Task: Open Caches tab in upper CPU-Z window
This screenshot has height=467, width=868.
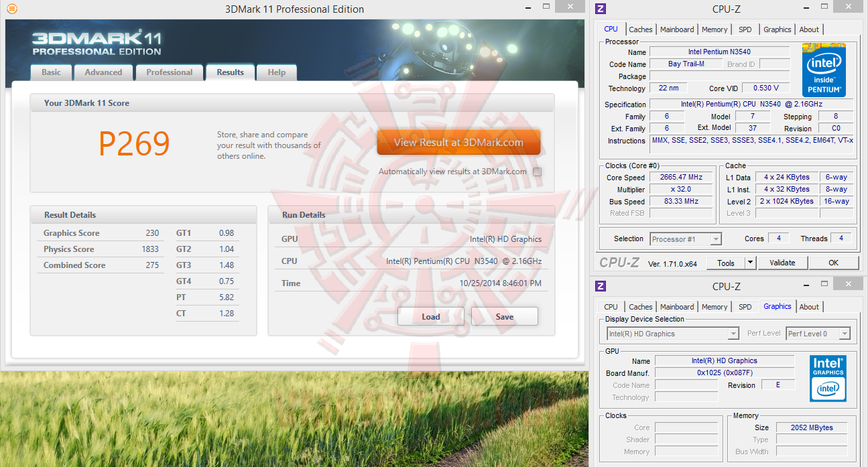Action: 641,29
